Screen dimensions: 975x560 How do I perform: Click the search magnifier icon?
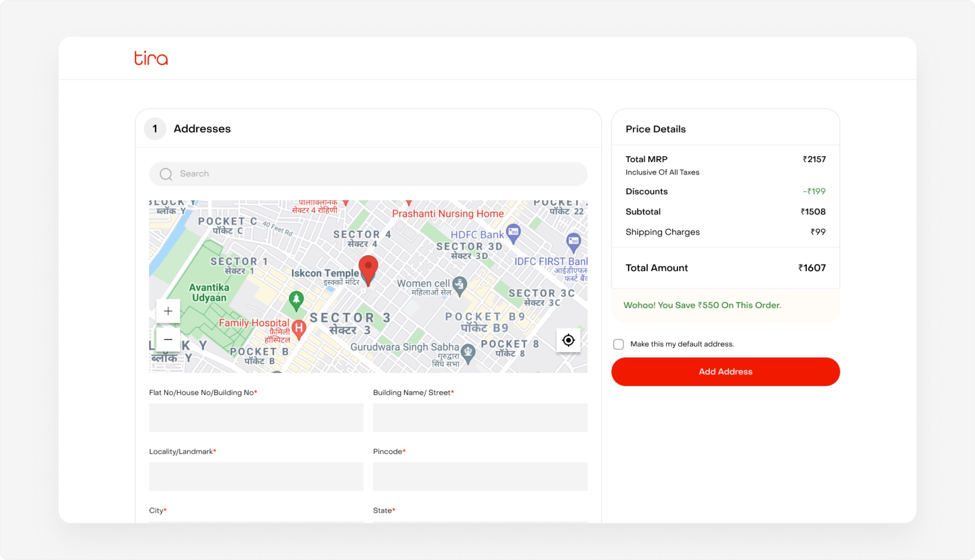tap(166, 174)
